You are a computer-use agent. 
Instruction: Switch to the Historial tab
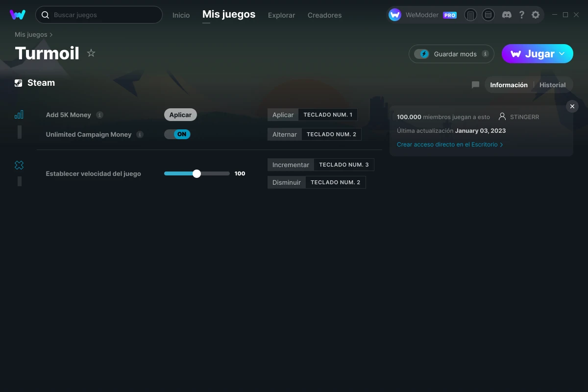552,85
